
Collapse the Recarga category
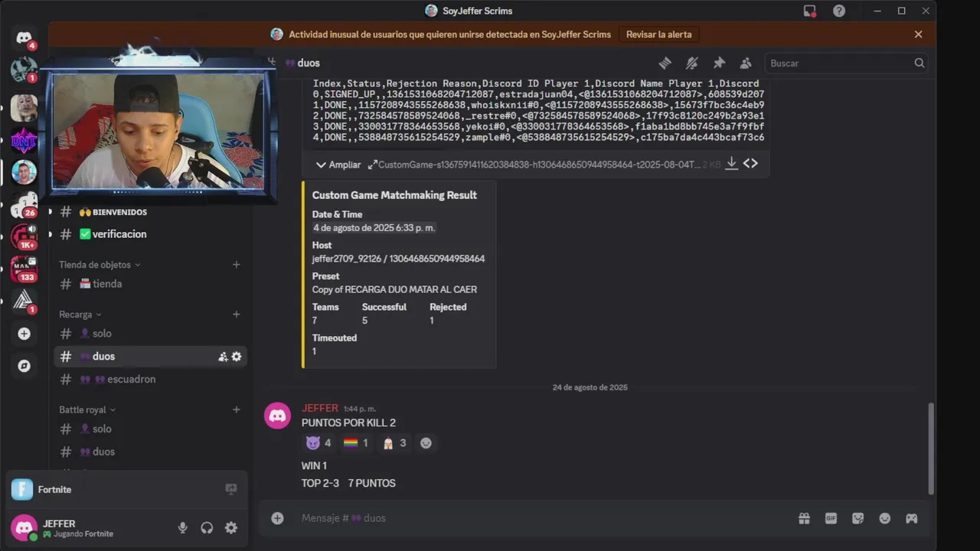coord(80,315)
